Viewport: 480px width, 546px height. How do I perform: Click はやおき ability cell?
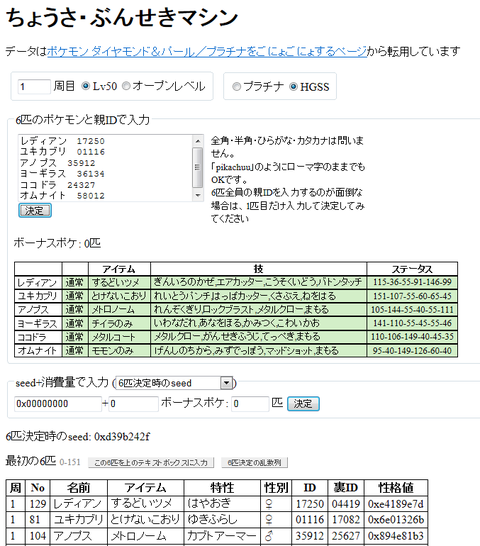point(222,504)
